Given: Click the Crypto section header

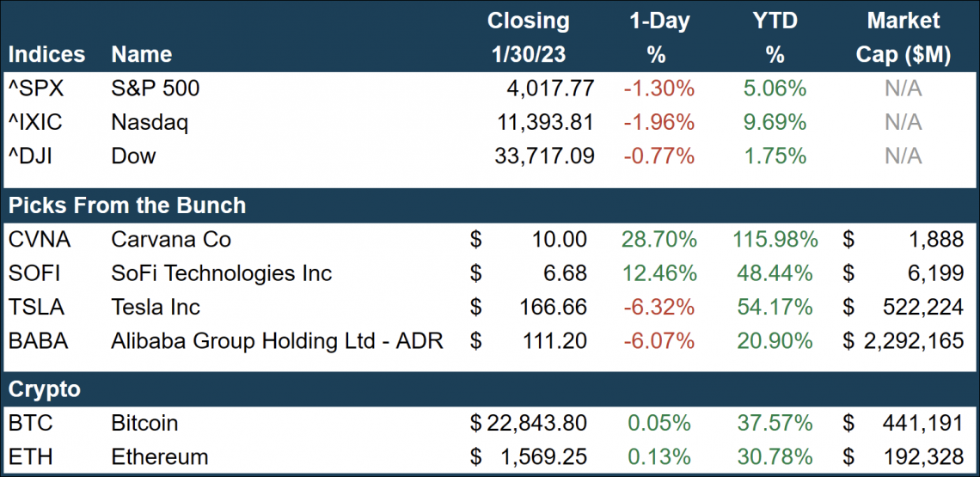Looking at the screenshot, I should pos(45,389).
